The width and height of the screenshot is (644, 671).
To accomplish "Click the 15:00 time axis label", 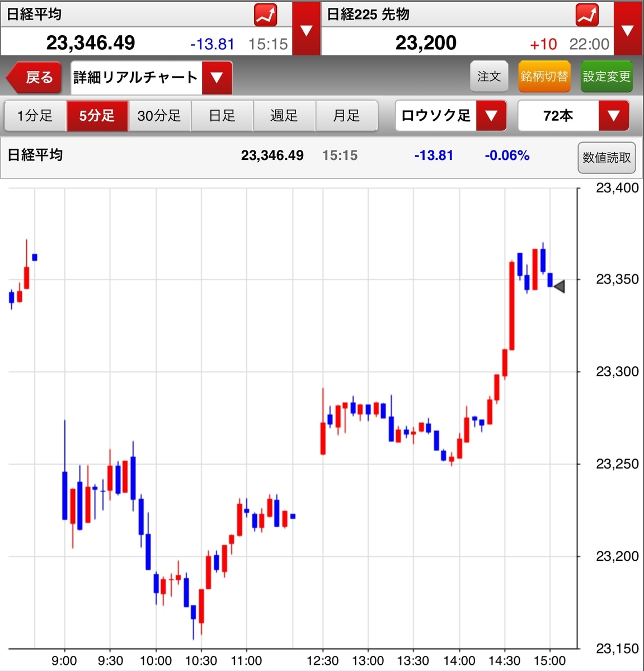I will pyautogui.click(x=550, y=661).
